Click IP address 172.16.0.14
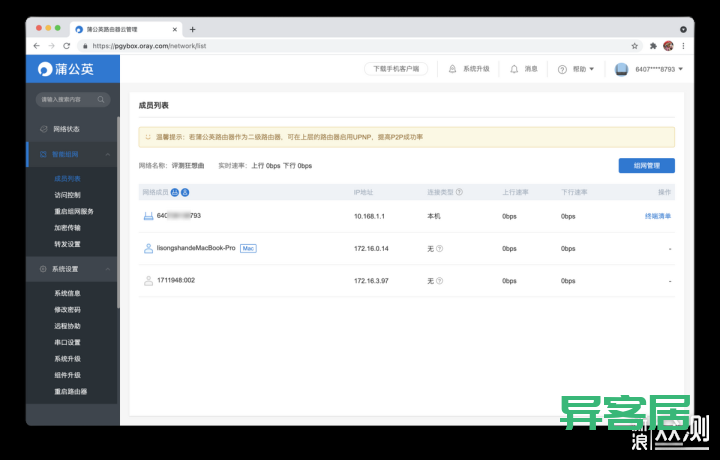Screen dimensions: 720x460 click(371, 248)
